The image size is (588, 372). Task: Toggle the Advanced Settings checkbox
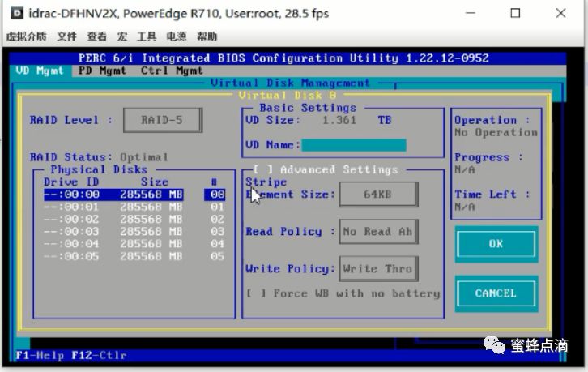pyautogui.click(x=263, y=169)
